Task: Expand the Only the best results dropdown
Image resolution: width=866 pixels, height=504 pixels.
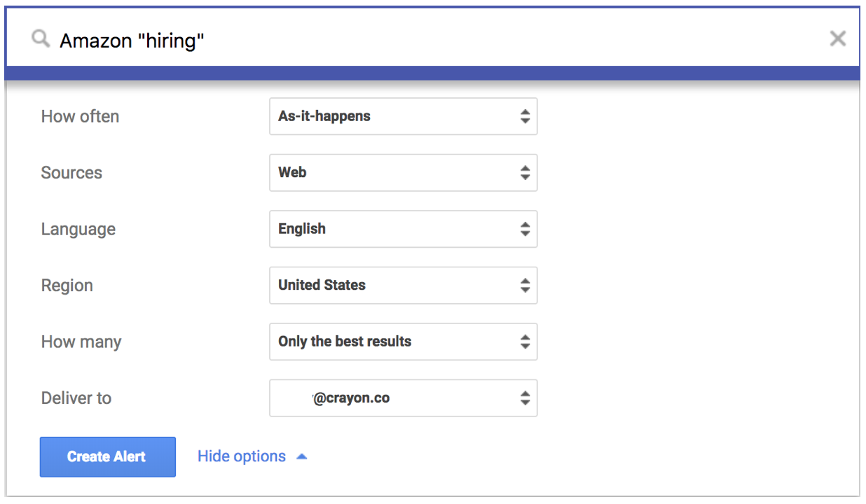Action: 402,342
